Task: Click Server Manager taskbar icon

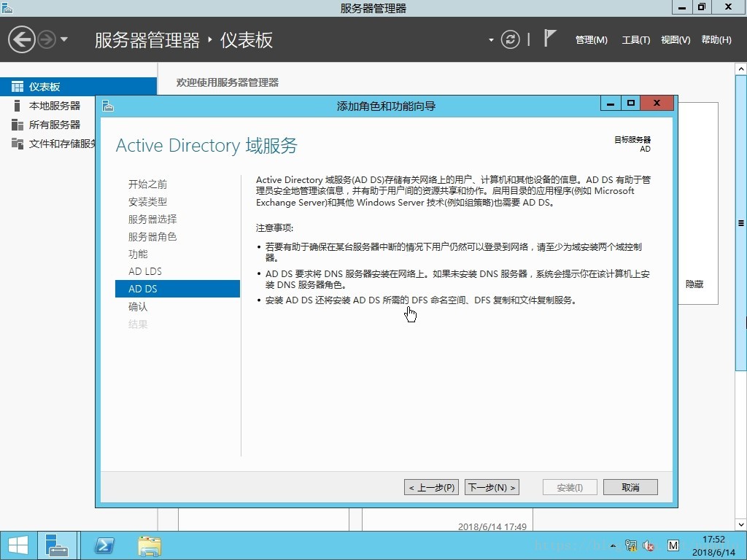Action: coord(57,545)
